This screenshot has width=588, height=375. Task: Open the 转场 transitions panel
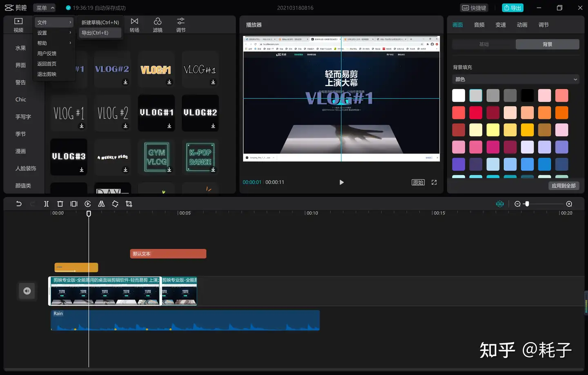pos(134,25)
